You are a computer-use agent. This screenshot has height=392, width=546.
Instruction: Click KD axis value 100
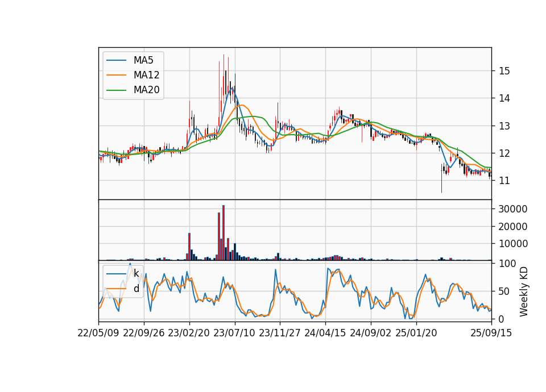507,264
